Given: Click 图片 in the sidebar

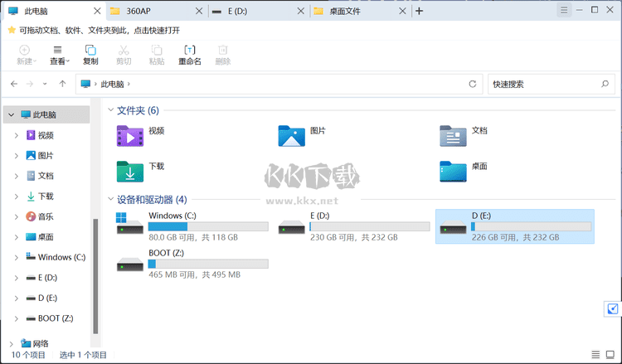Looking at the screenshot, I should [40, 155].
